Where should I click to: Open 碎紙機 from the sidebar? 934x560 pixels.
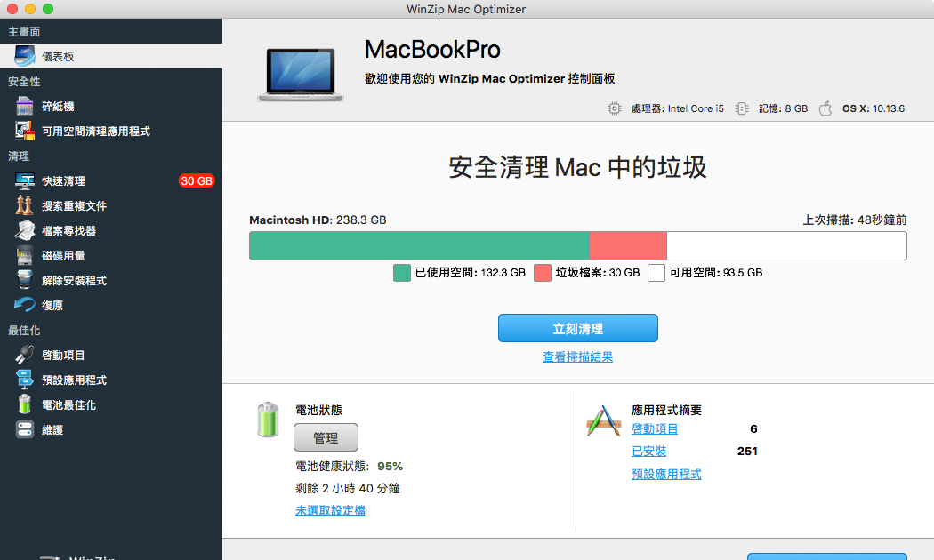point(111,106)
